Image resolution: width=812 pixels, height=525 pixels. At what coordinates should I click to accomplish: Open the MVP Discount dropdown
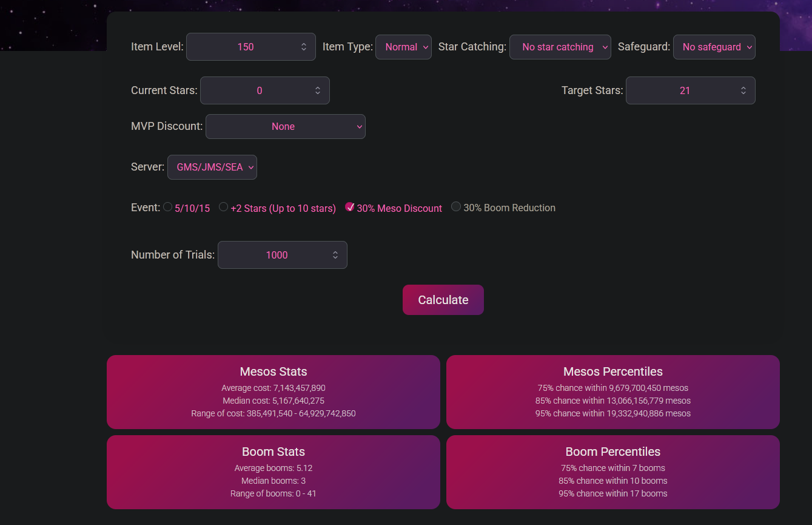click(x=286, y=126)
